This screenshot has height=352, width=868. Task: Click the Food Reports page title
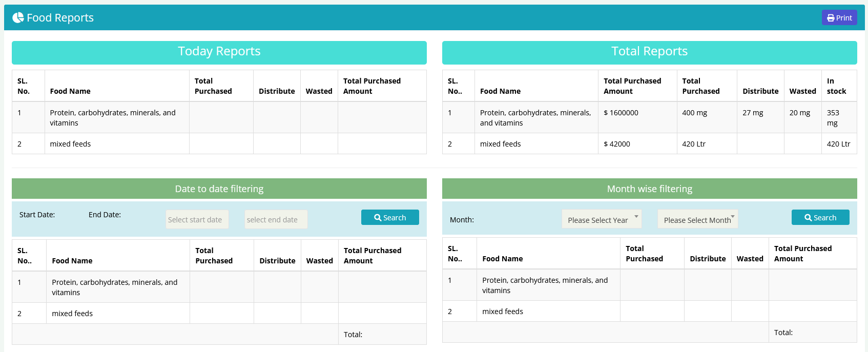click(x=60, y=18)
